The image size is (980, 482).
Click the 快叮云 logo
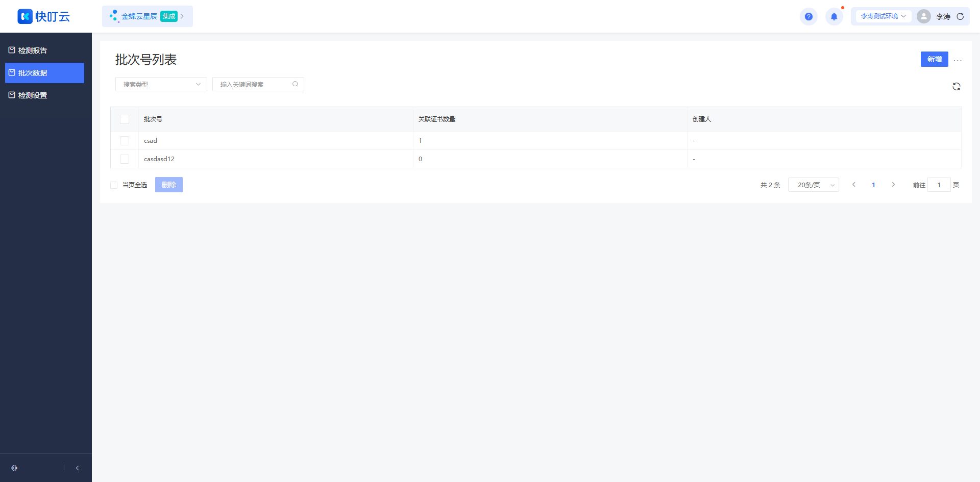point(44,16)
